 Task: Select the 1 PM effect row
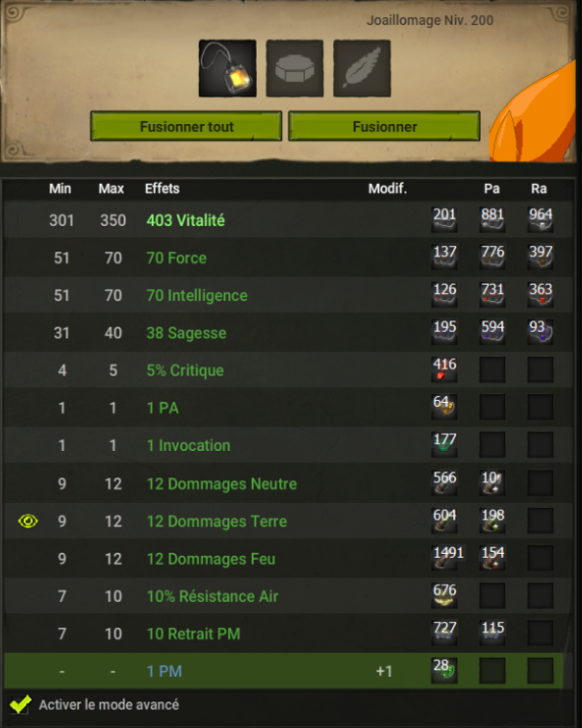(284, 671)
